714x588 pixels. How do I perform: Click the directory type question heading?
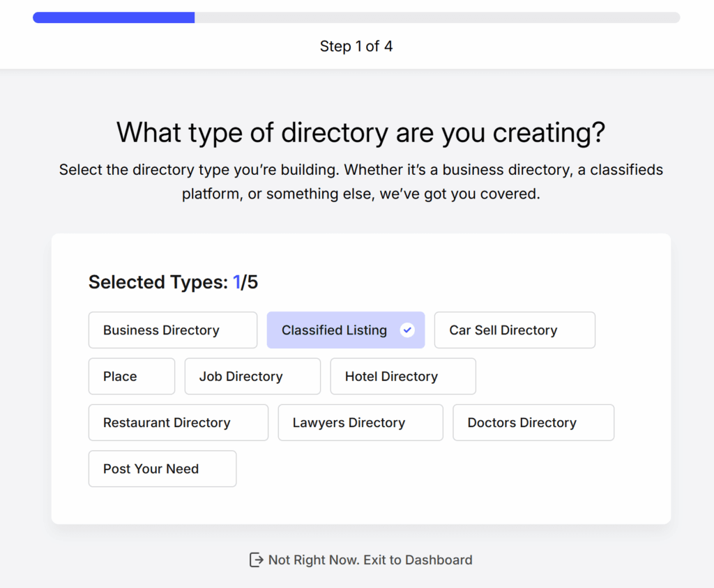pos(360,132)
